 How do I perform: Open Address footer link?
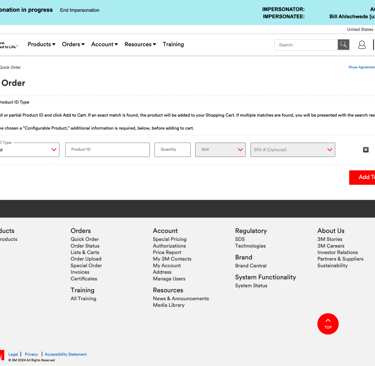tap(162, 272)
